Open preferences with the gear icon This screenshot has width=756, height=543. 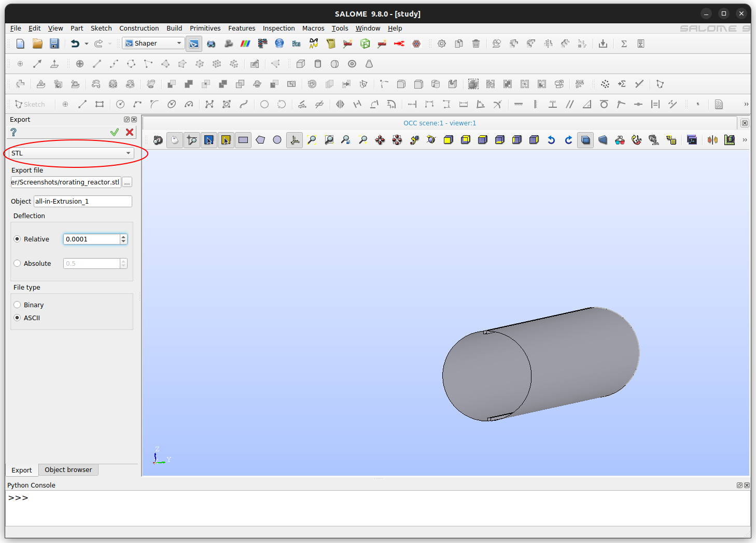[x=442, y=44]
